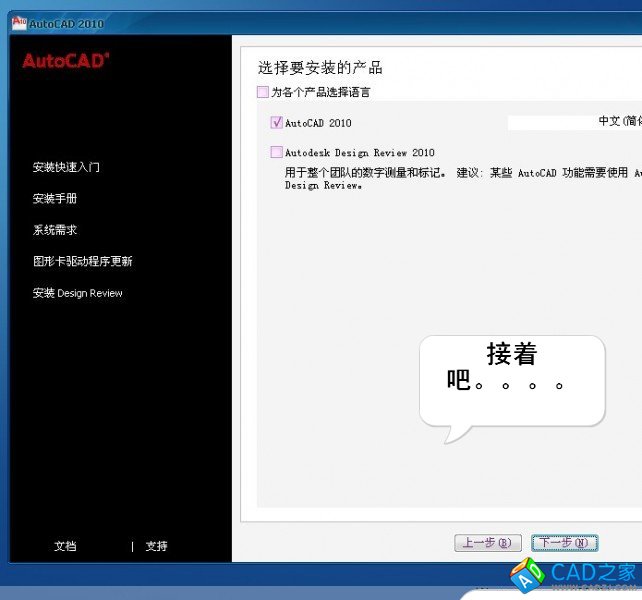Screen dimensions: 642x600
Task: Click the red AutoCAD logo in sidebar
Action: (x=66, y=61)
